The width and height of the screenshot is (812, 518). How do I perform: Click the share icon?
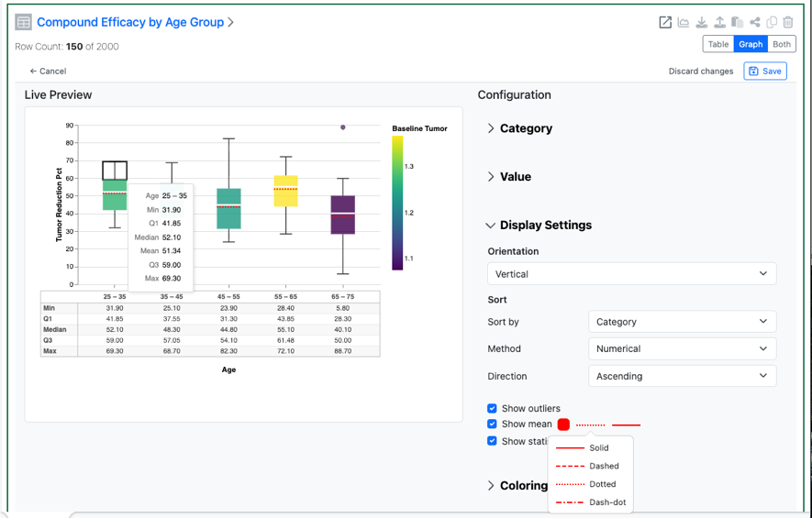(x=755, y=22)
